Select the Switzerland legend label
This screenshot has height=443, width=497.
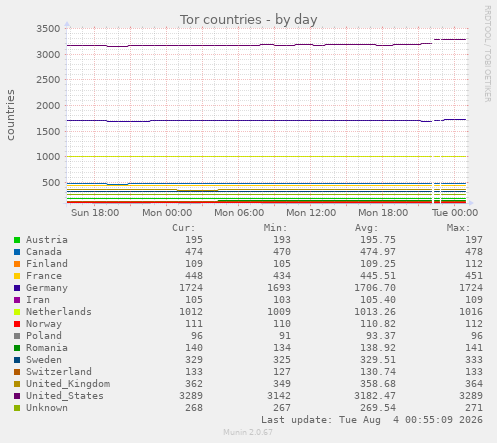[x=59, y=372]
